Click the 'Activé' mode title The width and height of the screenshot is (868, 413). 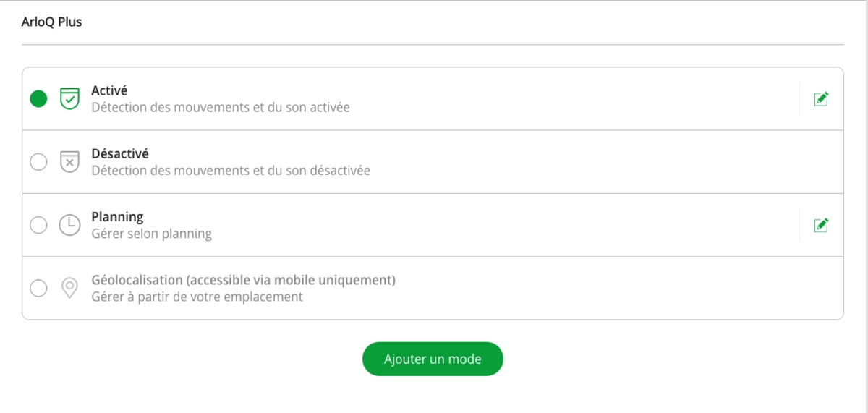pyautogui.click(x=109, y=91)
